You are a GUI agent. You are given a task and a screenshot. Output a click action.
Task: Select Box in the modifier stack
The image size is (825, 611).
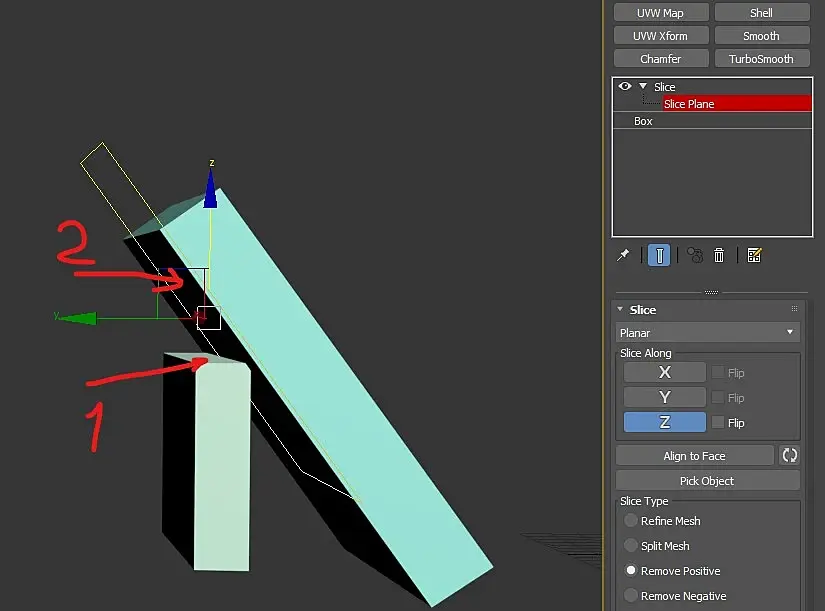tap(643, 121)
